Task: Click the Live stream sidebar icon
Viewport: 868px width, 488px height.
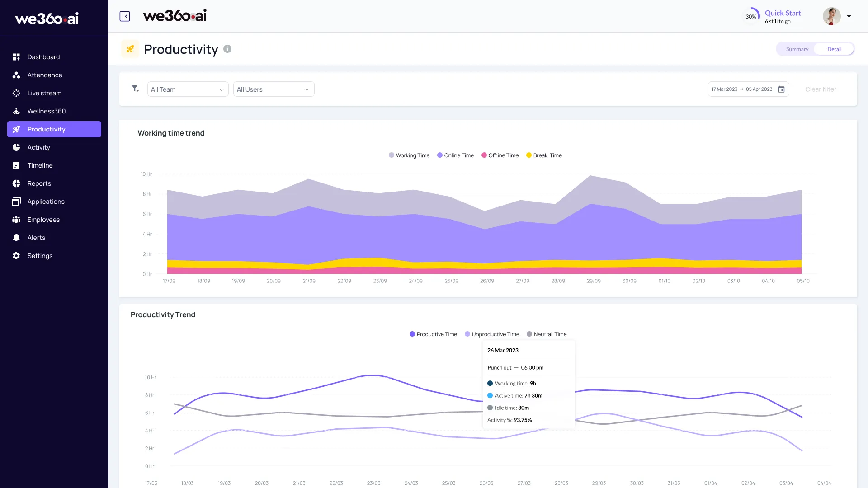Action: point(16,93)
